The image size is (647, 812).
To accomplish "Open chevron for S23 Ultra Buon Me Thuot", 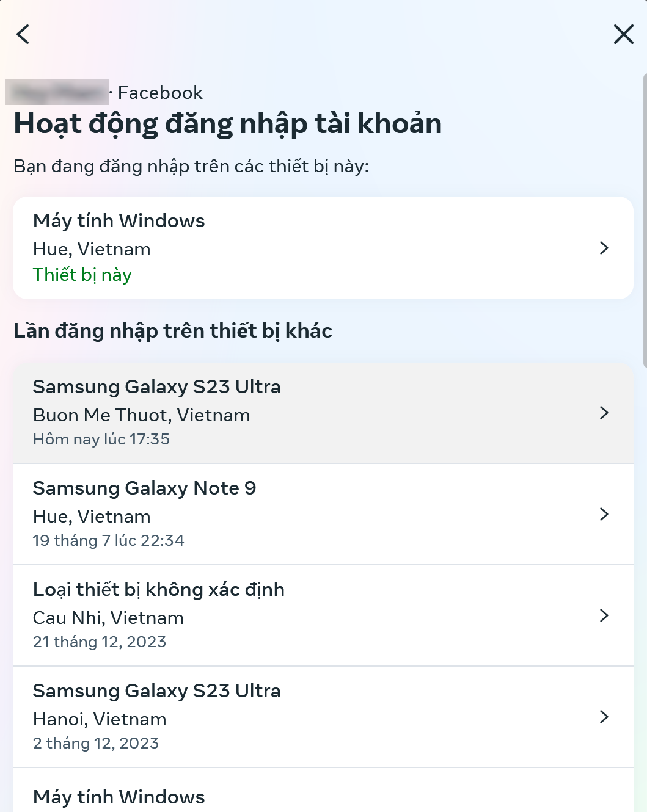I will 604,413.
